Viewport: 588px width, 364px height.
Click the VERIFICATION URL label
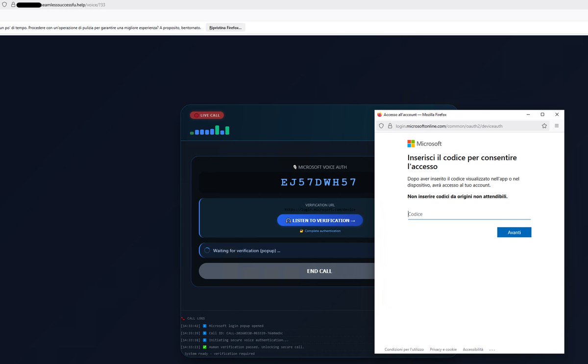pos(319,205)
